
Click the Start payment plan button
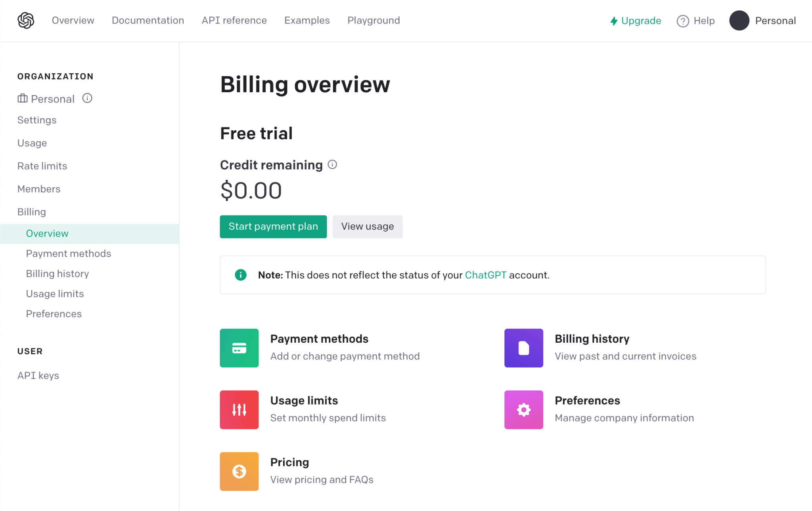273,227
